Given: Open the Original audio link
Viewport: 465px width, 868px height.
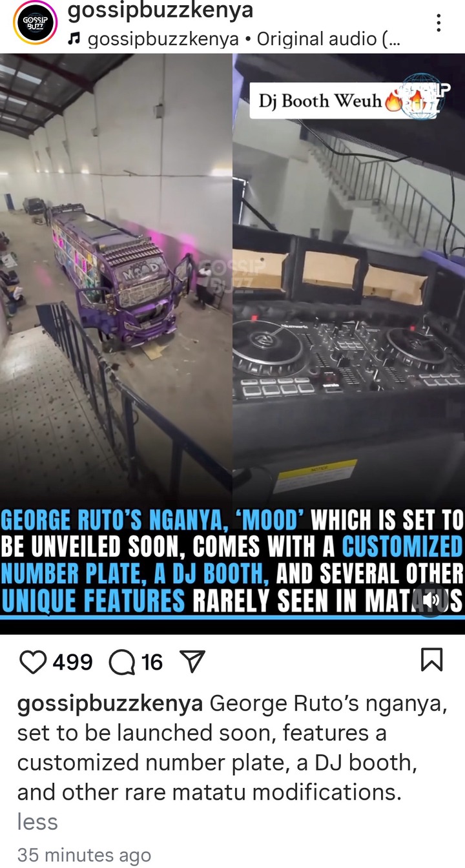Looking at the screenshot, I should coord(329,39).
